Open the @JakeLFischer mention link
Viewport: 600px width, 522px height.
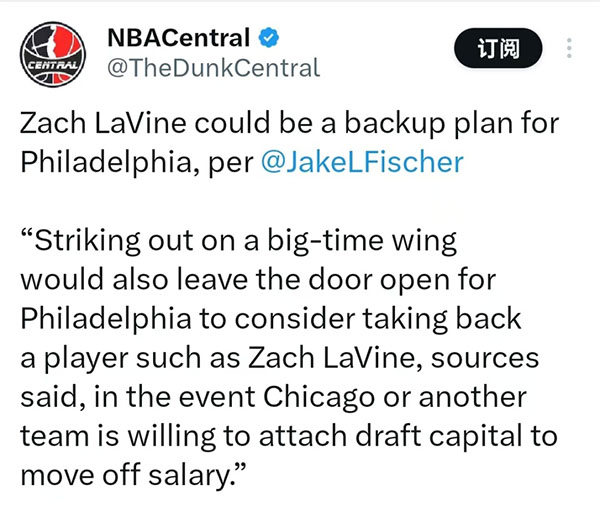point(362,162)
